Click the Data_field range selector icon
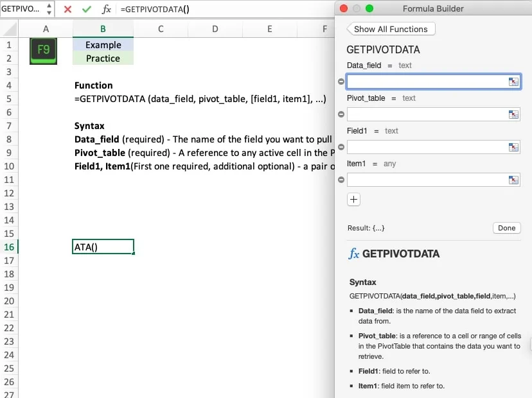Viewport: 532px width, 398px height. click(513, 82)
